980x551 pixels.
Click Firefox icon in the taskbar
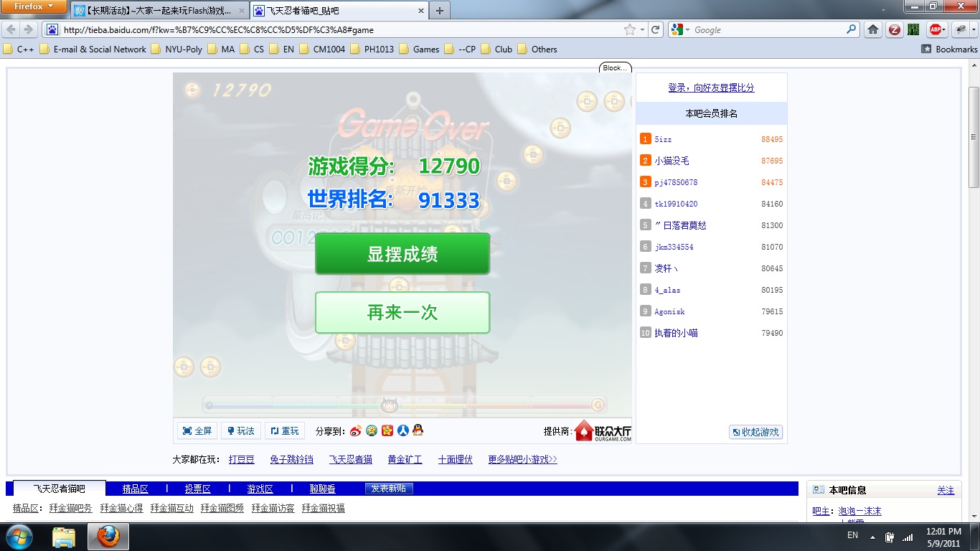pos(109,537)
